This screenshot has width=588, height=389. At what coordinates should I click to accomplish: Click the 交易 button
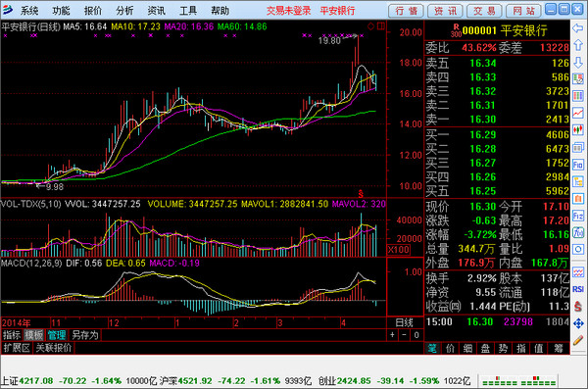[x=484, y=11]
